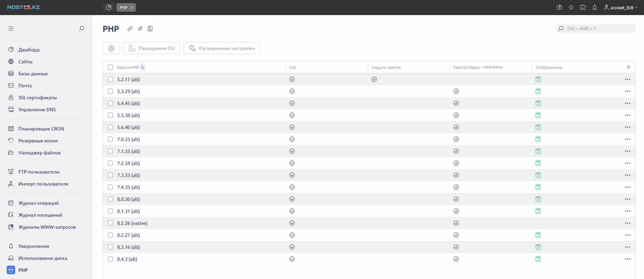Select all rows using the header checkbox
644x279 pixels.
(x=110, y=67)
